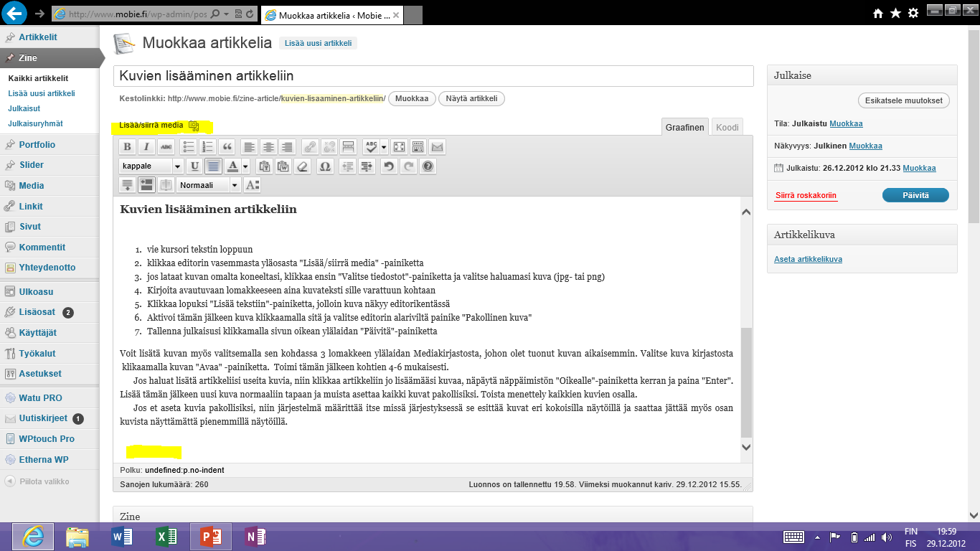980x551 pixels.
Task: Insert a blockquote
Action: click(x=227, y=147)
